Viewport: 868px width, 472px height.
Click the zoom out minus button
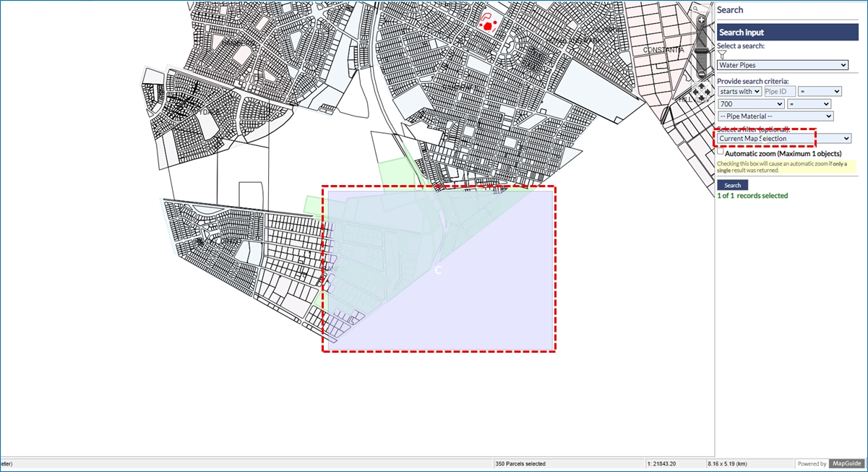pos(701,74)
